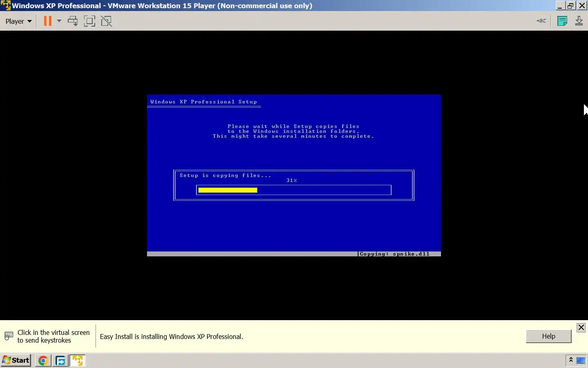This screenshot has height=368, width=588.
Task: Enter full screen mode
Action: click(89, 21)
